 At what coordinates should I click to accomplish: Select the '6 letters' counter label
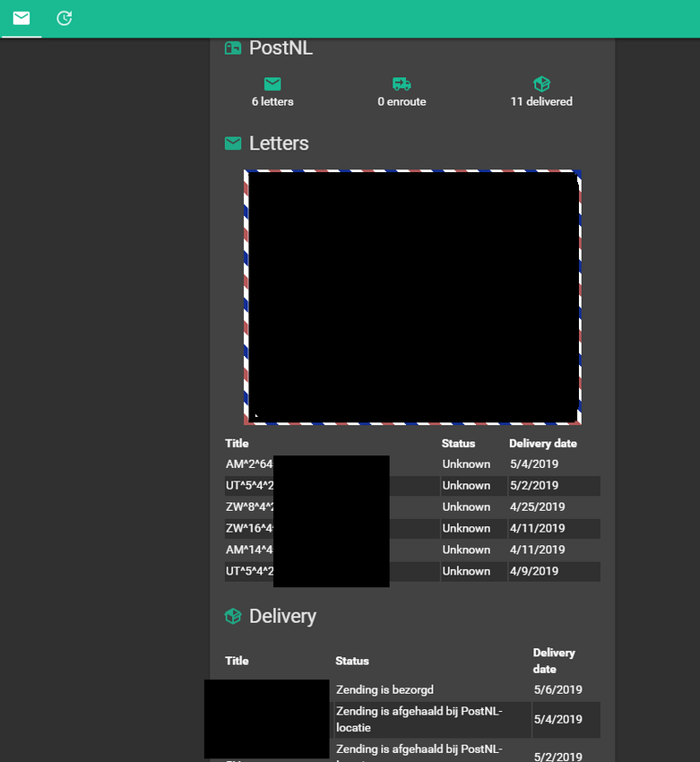pyautogui.click(x=272, y=101)
